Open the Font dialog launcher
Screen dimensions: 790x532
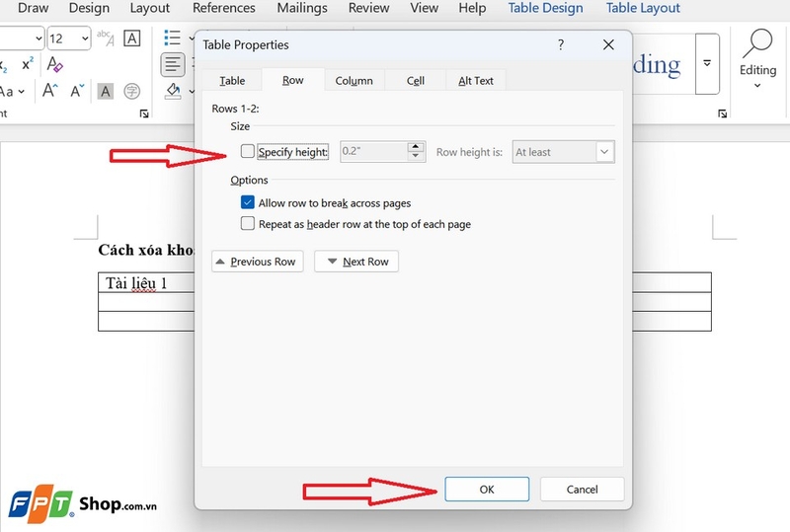pos(144,114)
